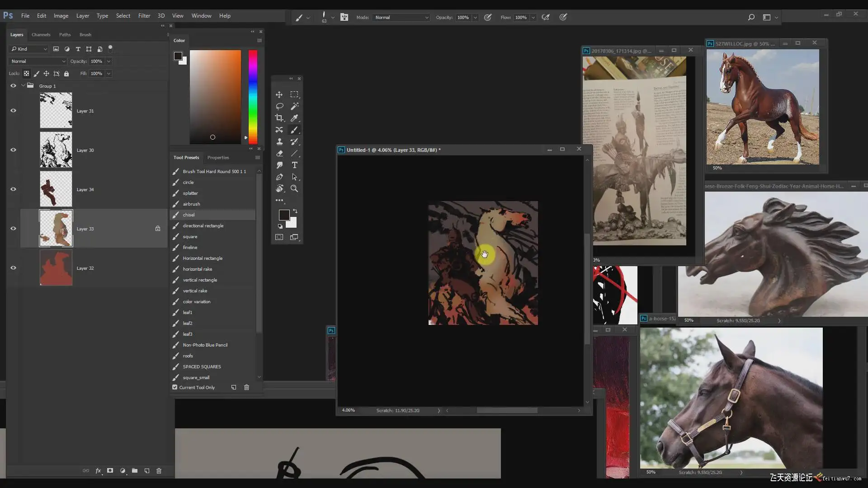The width and height of the screenshot is (868, 488).
Task: Hide Layer 31 visibility
Action: [x=13, y=111]
